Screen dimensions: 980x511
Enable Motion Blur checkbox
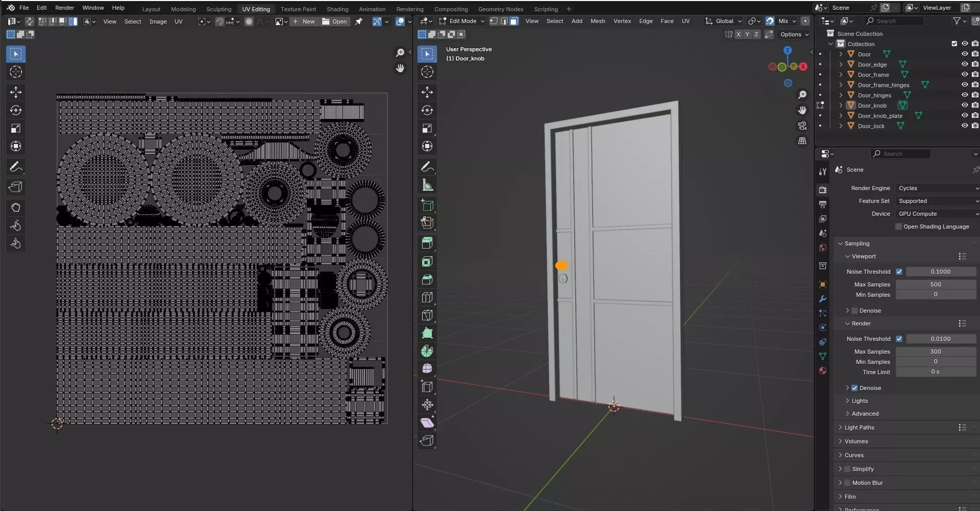point(847,483)
